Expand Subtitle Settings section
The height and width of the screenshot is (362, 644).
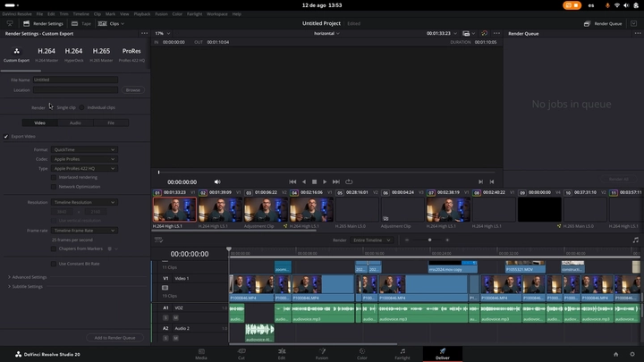click(25, 287)
